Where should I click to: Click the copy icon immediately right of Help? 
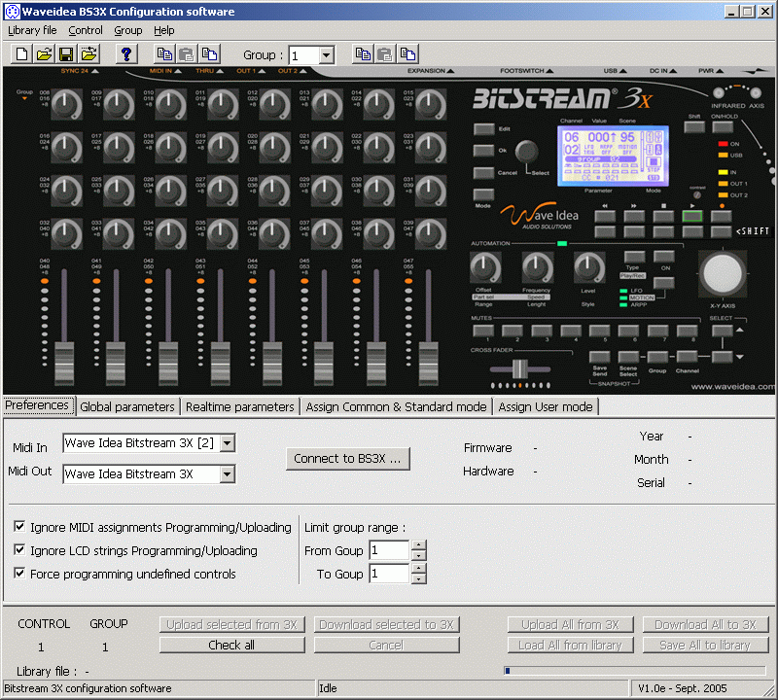click(164, 54)
